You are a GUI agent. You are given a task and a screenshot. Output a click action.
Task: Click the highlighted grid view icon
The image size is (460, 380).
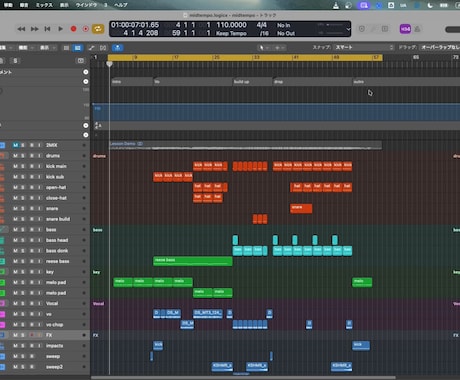pyautogui.click(x=78, y=48)
